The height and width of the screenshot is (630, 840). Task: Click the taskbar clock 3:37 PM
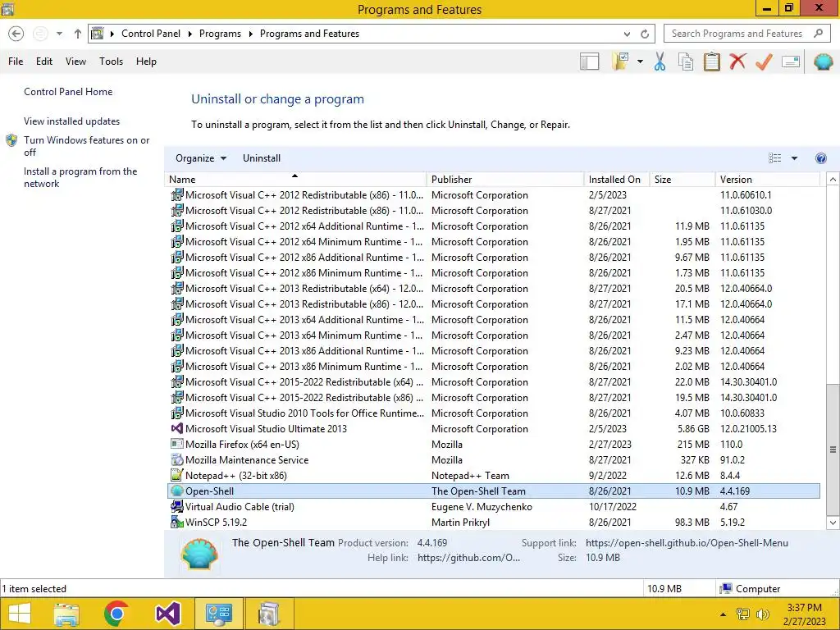pyautogui.click(x=804, y=608)
